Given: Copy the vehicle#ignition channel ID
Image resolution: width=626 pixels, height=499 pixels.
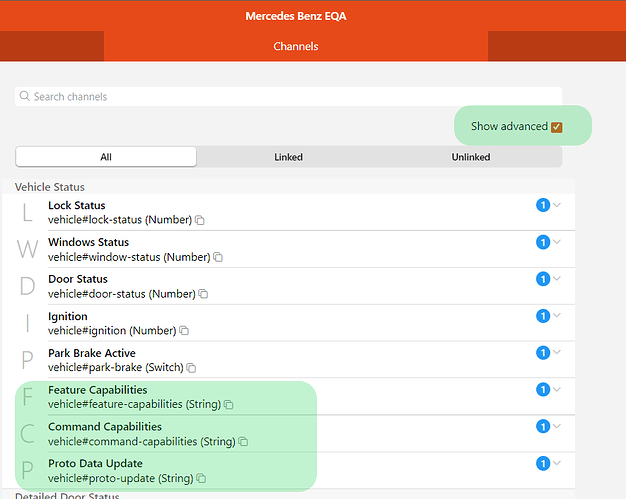Looking at the screenshot, I should click(x=184, y=331).
